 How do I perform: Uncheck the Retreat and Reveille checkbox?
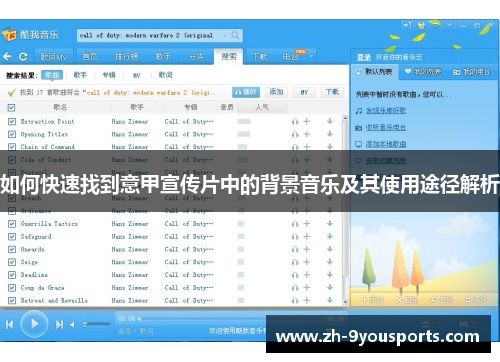[12, 300]
